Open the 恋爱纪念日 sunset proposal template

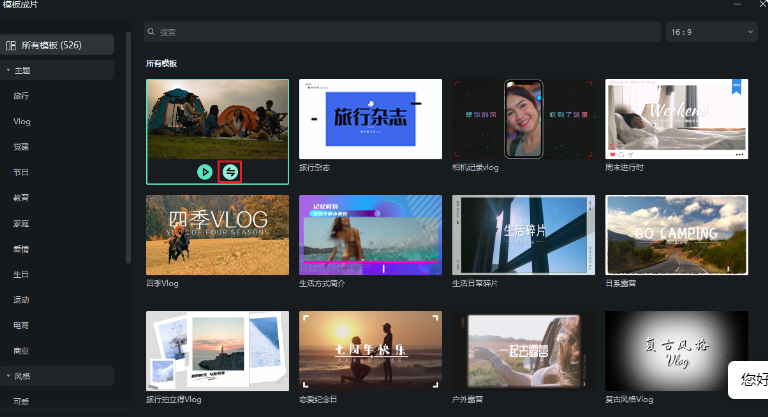(370, 351)
